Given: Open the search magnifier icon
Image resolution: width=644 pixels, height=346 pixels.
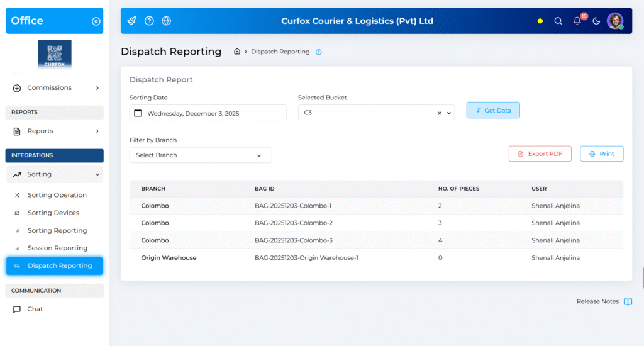Looking at the screenshot, I should coord(558,21).
